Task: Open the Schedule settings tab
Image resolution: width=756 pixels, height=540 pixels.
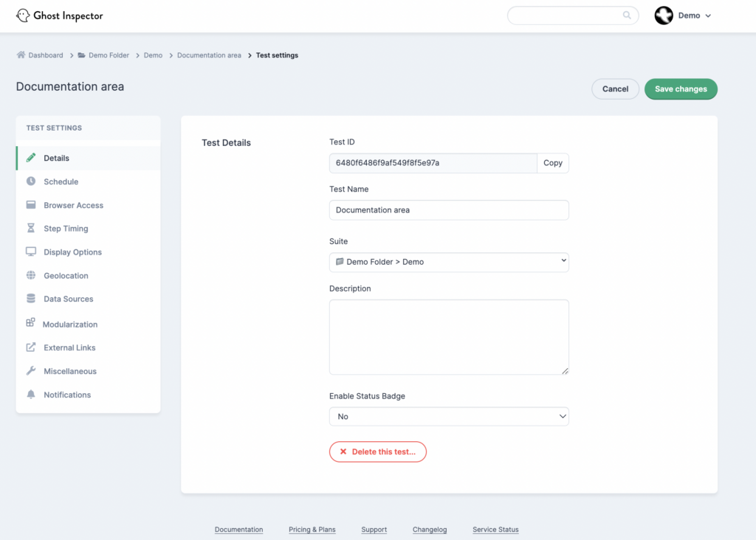Action: coord(89,181)
